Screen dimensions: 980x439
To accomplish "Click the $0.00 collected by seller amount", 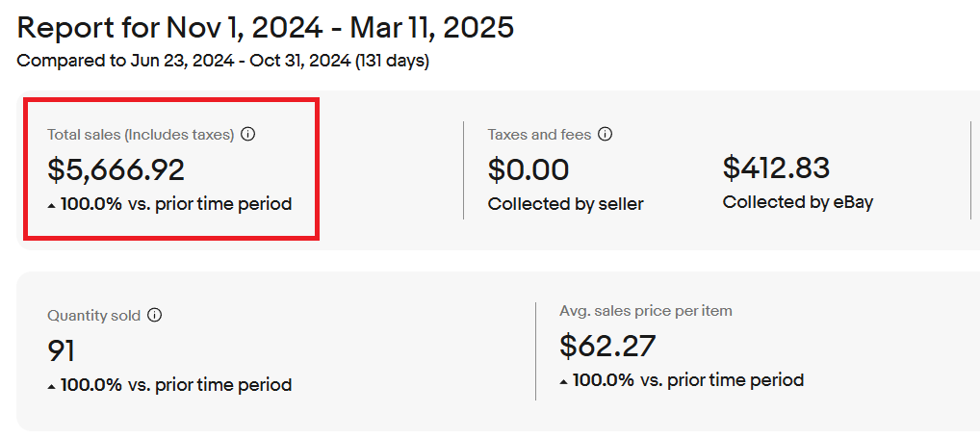I will pyautogui.click(x=529, y=169).
